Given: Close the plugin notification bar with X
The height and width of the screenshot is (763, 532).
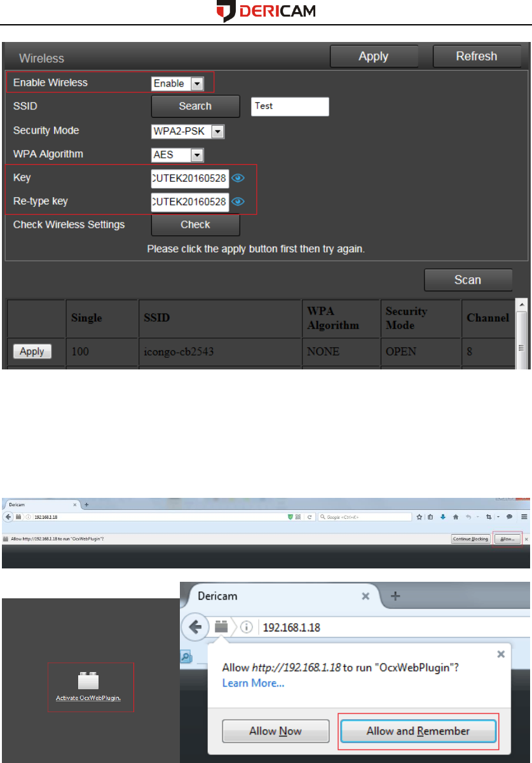Looking at the screenshot, I should click(x=526, y=539).
